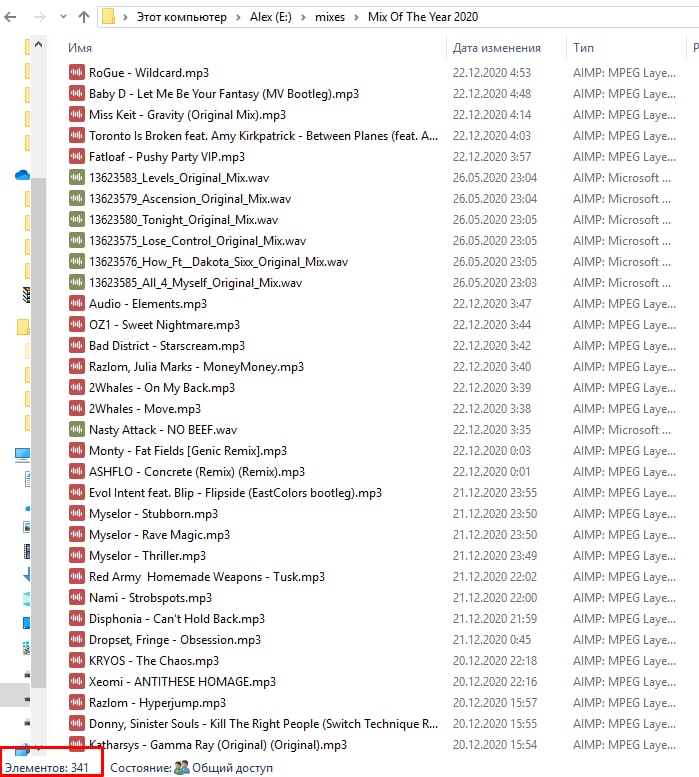This screenshot has height=777, width=699.
Task: Select Bad District - Starscream.mp3 icon
Action: point(77,345)
